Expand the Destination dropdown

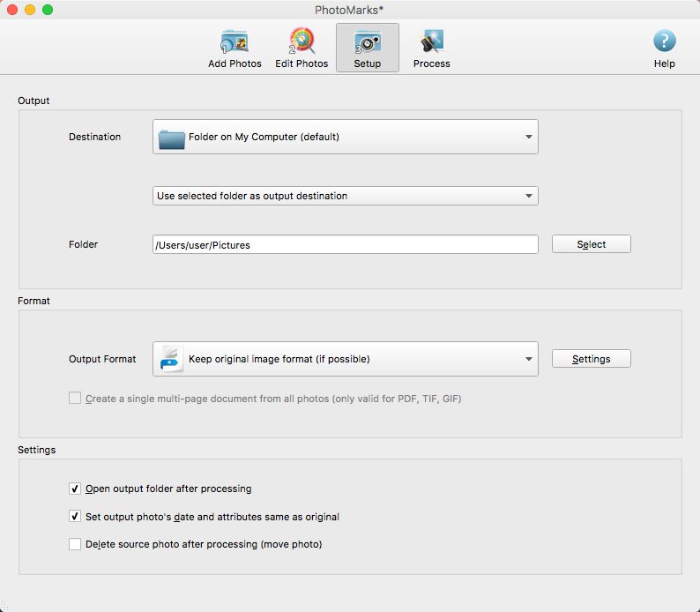345,137
